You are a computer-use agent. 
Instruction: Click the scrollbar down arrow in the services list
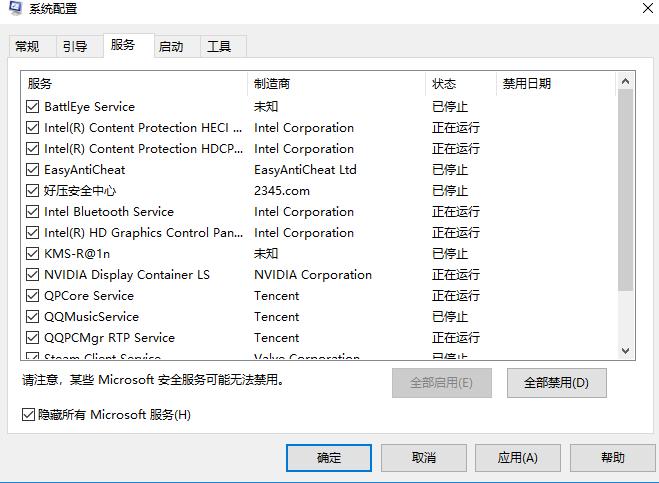coord(626,351)
